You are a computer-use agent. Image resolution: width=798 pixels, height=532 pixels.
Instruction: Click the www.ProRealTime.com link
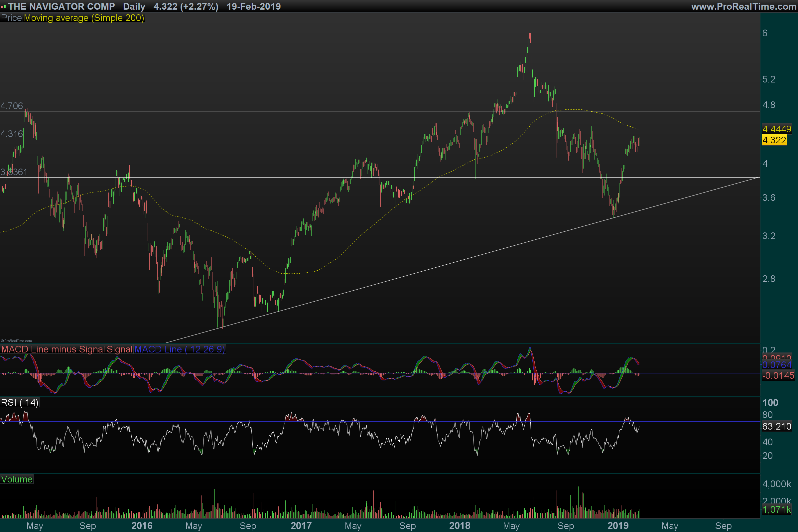(x=743, y=6)
